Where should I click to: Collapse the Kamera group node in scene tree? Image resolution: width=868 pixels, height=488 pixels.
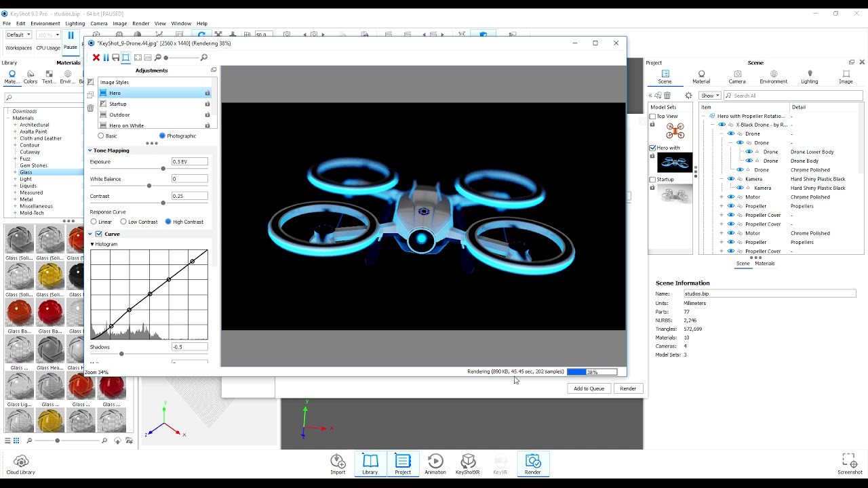722,179
